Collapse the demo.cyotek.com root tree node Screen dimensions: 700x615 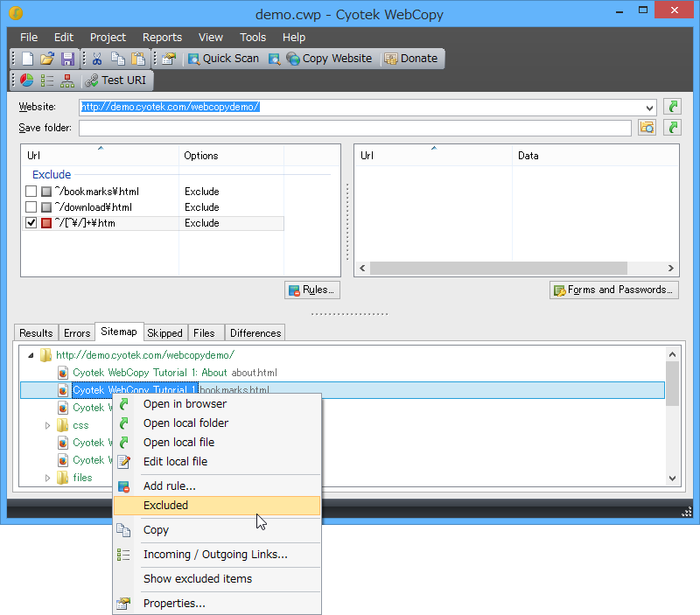31,356
